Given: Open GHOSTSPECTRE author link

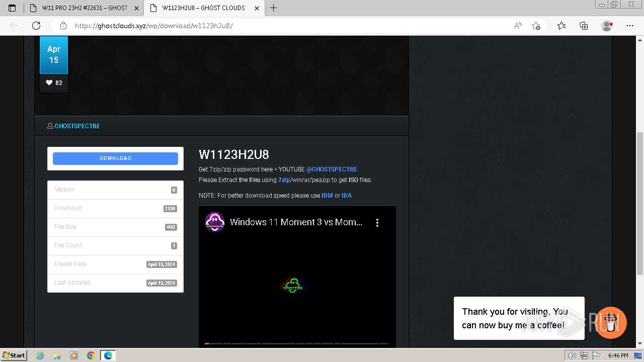Looking at the screenshot, I should [77, 126].
